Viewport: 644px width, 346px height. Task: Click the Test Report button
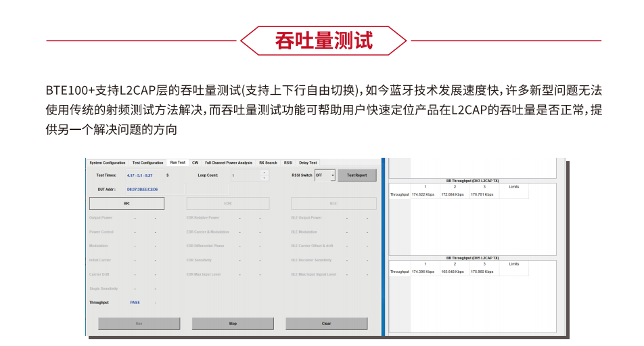[356, 175]
